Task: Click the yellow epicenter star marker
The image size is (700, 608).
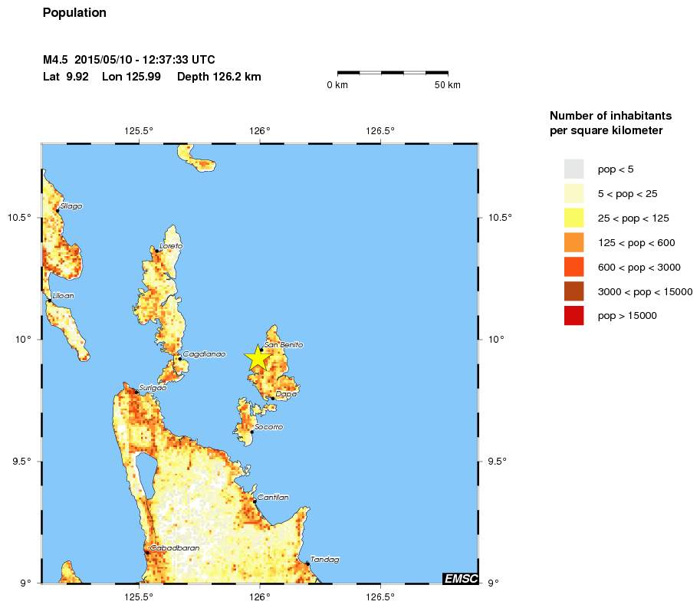Action: click(258, 358)
